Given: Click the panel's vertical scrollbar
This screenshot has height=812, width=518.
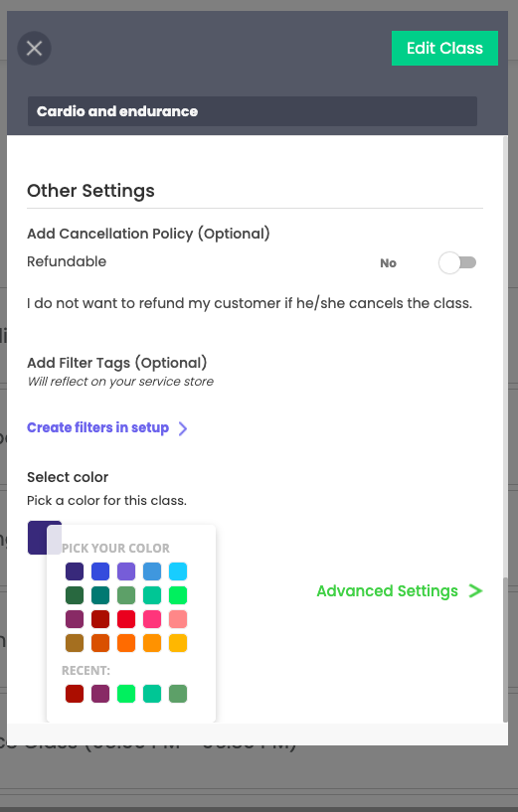Looking at the screenshot, I should point(505,649).
